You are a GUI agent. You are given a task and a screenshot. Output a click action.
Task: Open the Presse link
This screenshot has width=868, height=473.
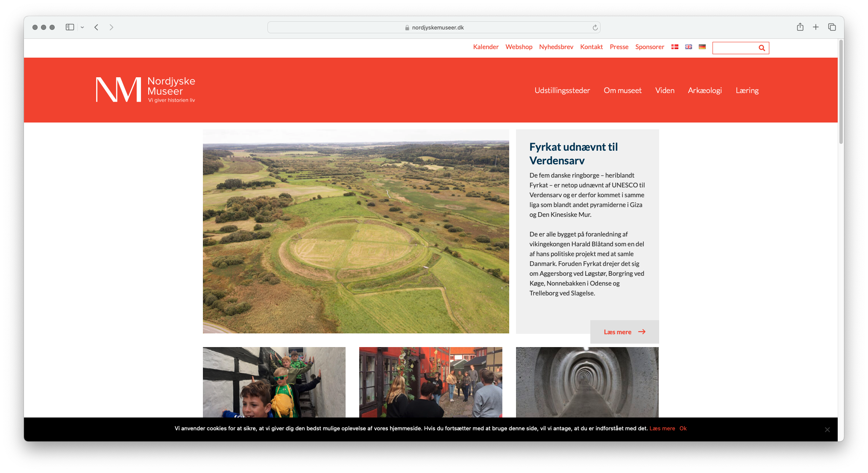(x=619, y=47)
